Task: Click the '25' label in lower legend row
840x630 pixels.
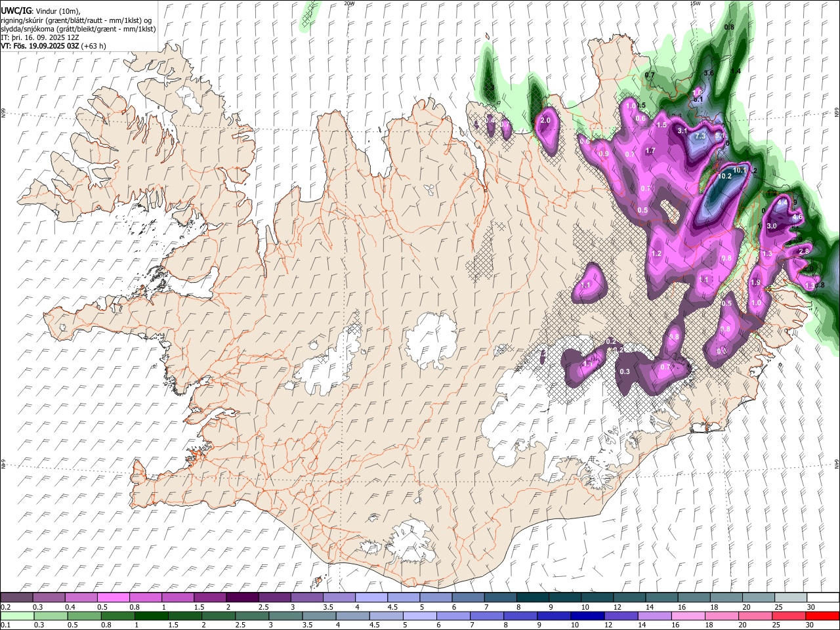Action: tap(776, 625)
